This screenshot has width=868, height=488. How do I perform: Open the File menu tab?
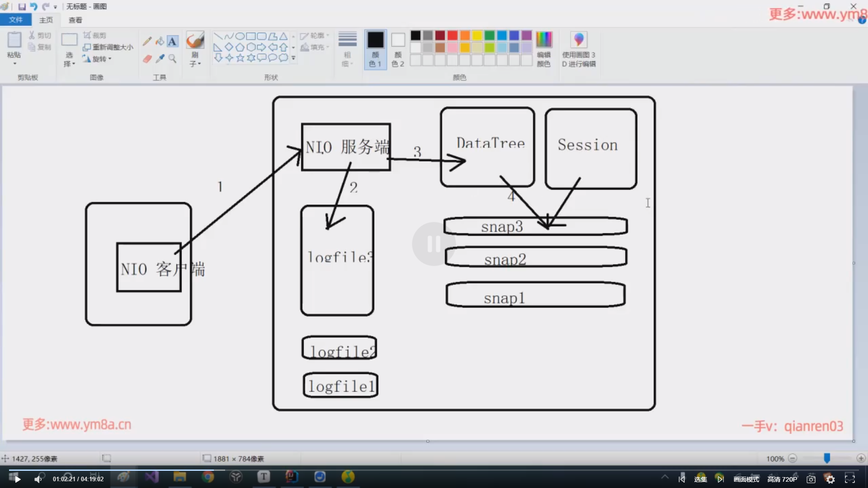click(15, 20)
